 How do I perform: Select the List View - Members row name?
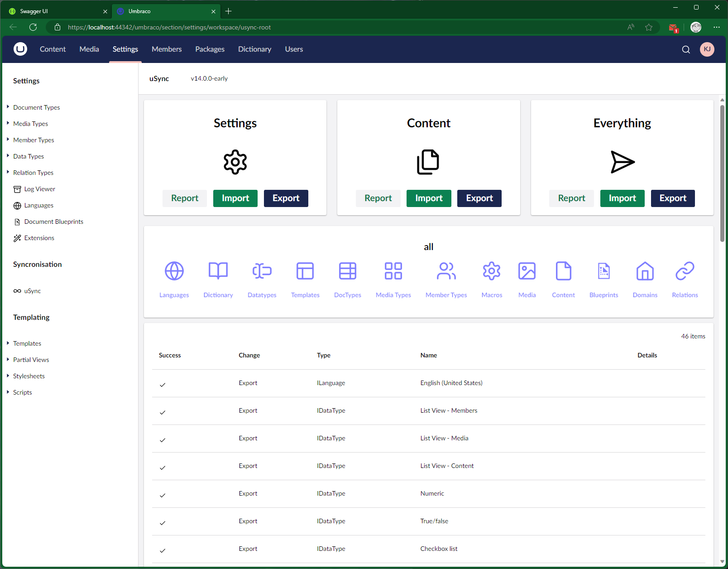click(x=449, y=410)
